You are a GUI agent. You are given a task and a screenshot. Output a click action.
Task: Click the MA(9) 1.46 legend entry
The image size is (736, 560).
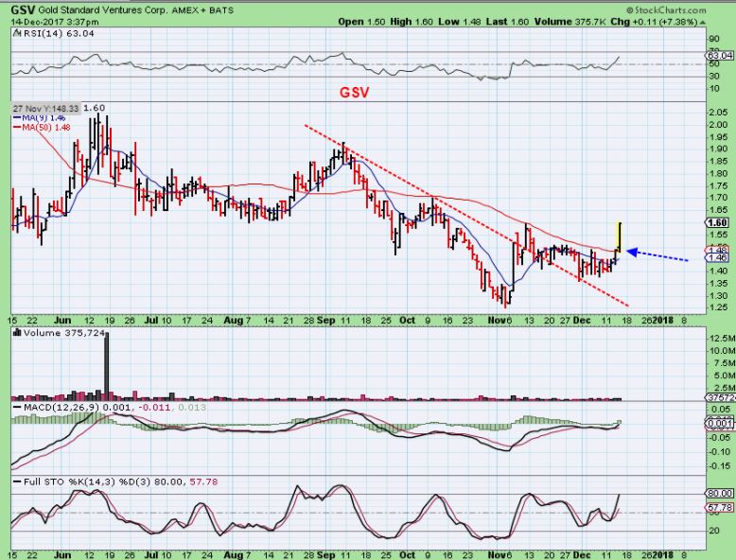pyautogui.click(x=40, y=118)
